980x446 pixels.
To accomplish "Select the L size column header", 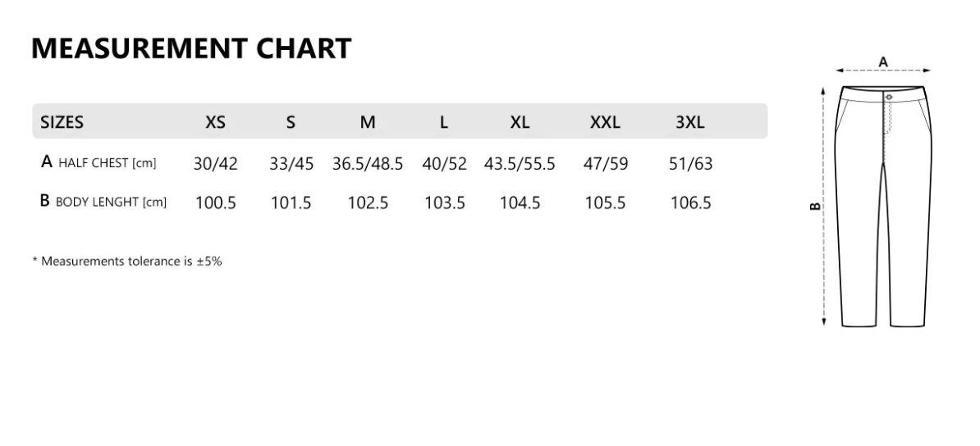I will [444, 122].
